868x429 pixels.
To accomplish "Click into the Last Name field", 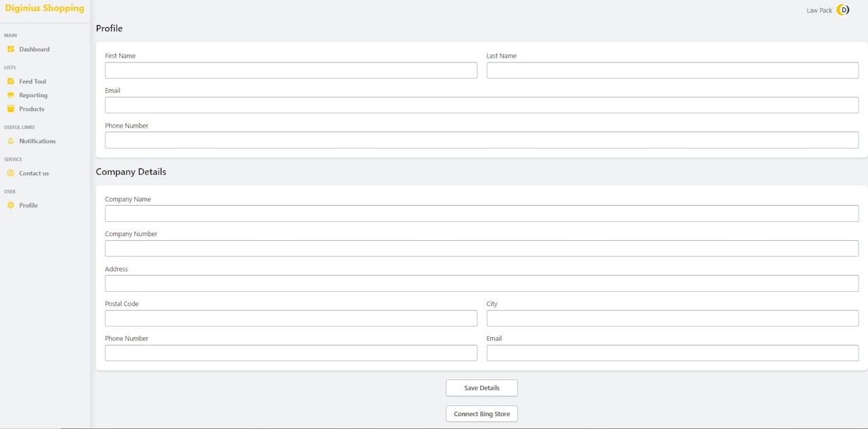I will point(672,71).
